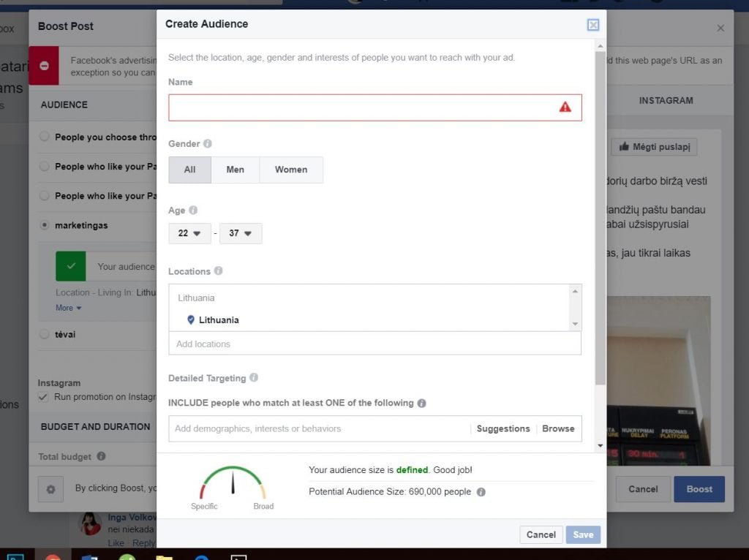Click the Lithuania location pin icon
Viewport: 749px width, 560px height.
coord(191,320)
